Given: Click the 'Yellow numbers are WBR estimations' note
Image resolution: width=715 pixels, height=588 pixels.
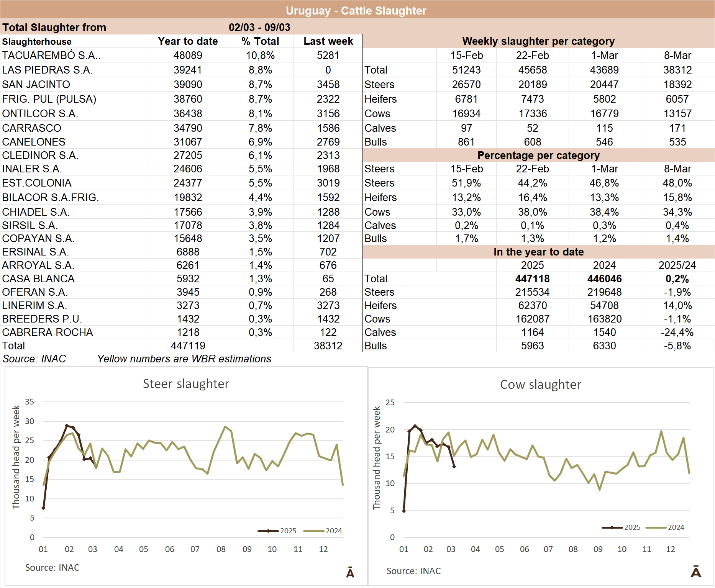Looking at the screenshot, I should (184, 359).
